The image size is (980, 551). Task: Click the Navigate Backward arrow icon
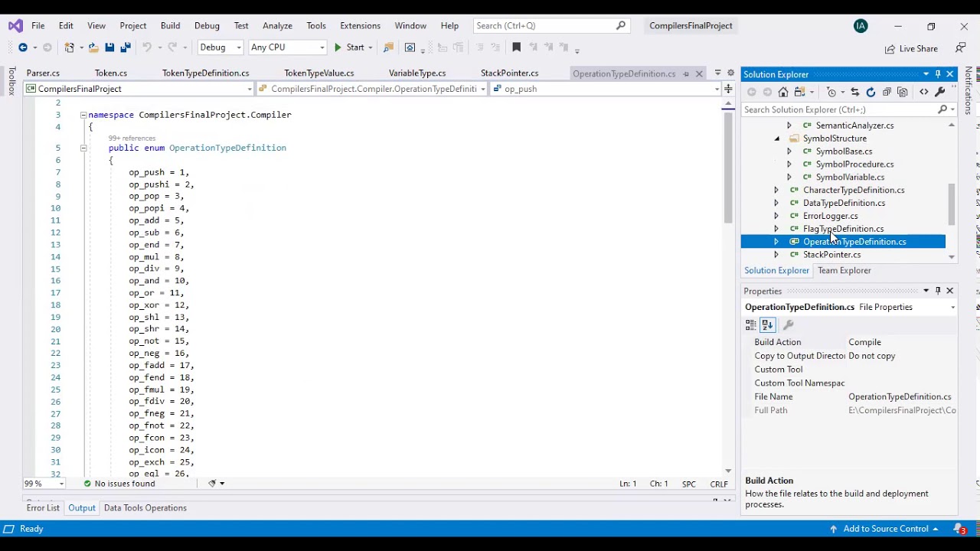[23, 47]
